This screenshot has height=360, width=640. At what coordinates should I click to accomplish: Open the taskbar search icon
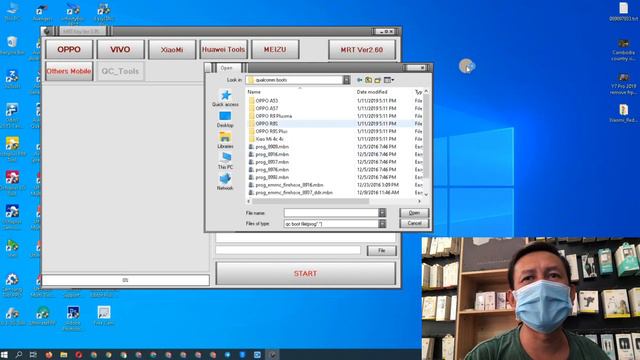(x=19, y=355)
